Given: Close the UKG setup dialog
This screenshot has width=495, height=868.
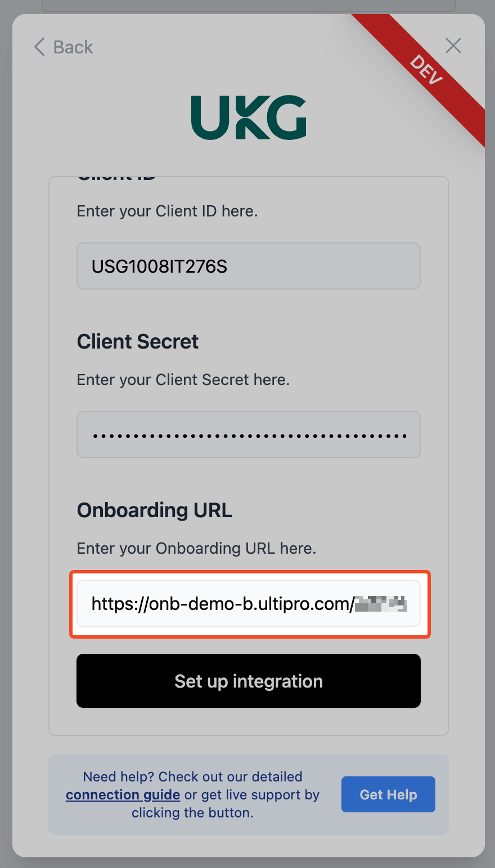Looking at the screenshot, I should 453,46.
